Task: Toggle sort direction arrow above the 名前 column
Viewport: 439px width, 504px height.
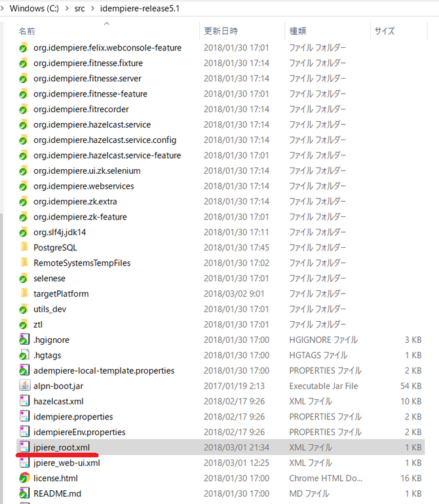Action: point(107,24)
